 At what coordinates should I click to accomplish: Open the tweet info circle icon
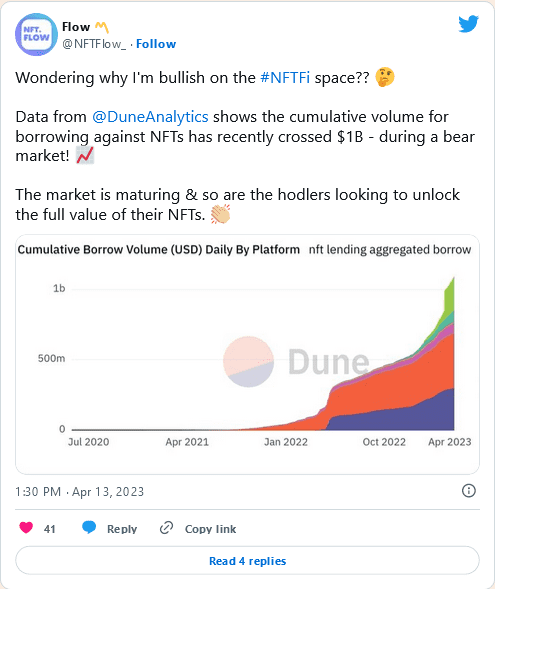point(469,490)
